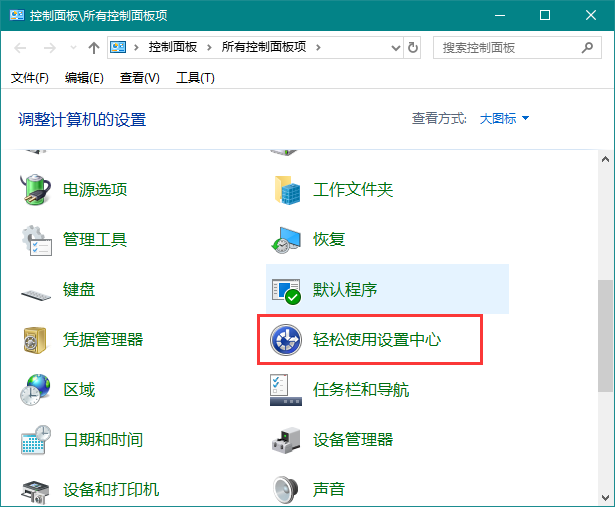Open the 编辑(E) menu
The image size is (615, 507).
[84, 78]
